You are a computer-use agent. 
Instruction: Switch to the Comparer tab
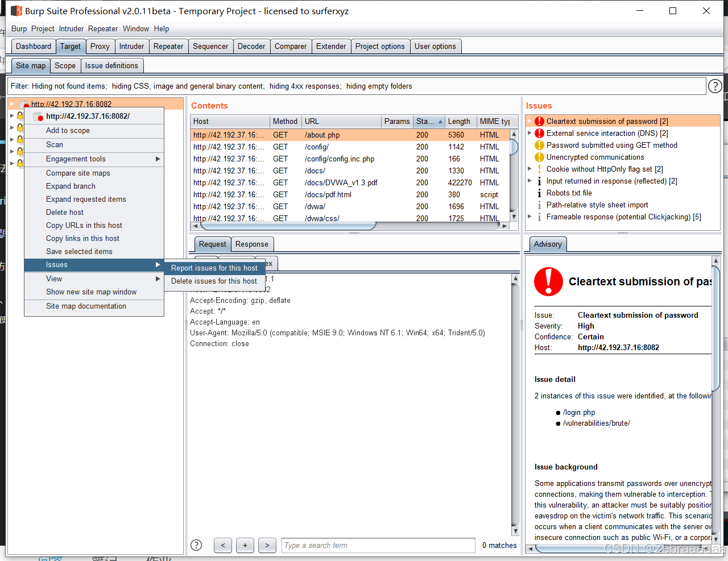point(291,46)
